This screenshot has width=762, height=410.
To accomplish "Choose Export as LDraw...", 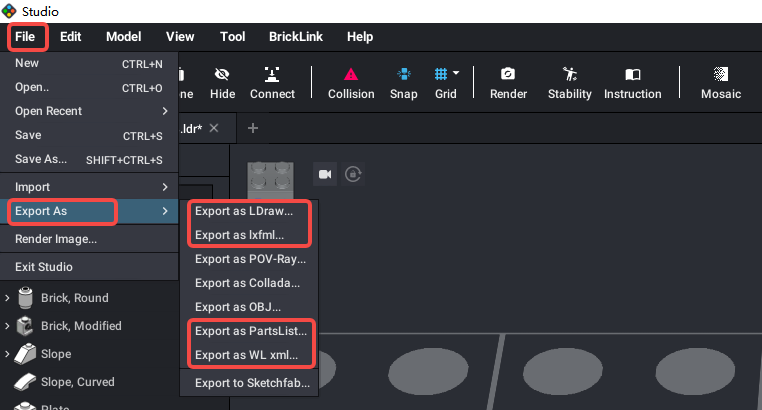I will (244, 211).
